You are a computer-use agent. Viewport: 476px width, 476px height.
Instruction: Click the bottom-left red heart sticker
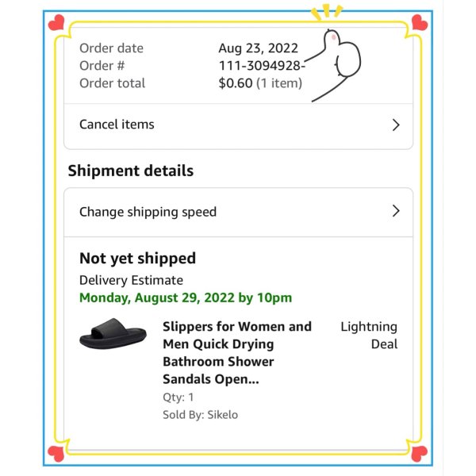[x=56, y=454]
